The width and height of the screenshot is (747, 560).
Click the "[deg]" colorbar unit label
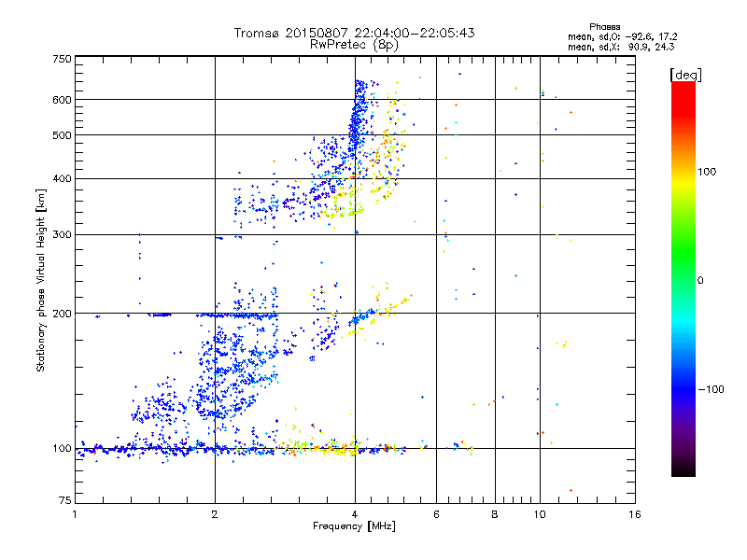click(x=685, y=75)
